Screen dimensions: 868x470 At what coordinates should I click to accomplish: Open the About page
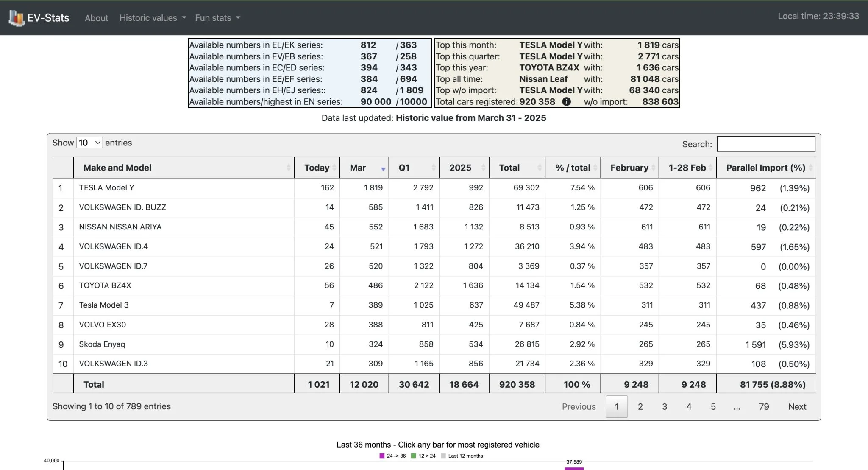point(96,18)
